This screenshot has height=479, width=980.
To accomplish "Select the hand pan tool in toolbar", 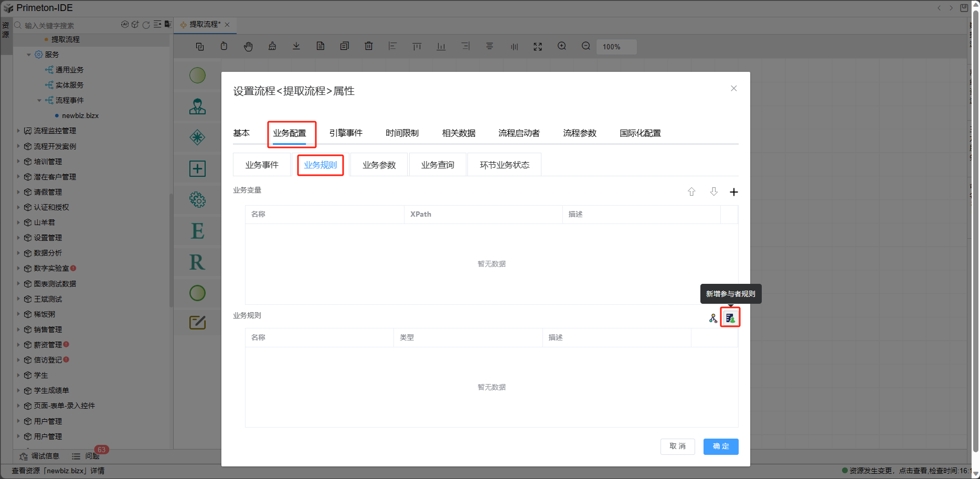I will pos(248,46).
